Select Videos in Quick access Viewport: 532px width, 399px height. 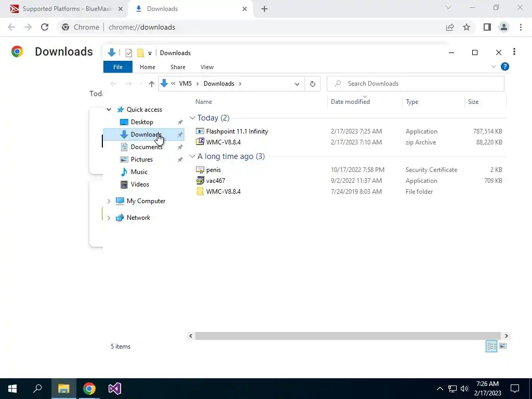(x=140, y=184)
